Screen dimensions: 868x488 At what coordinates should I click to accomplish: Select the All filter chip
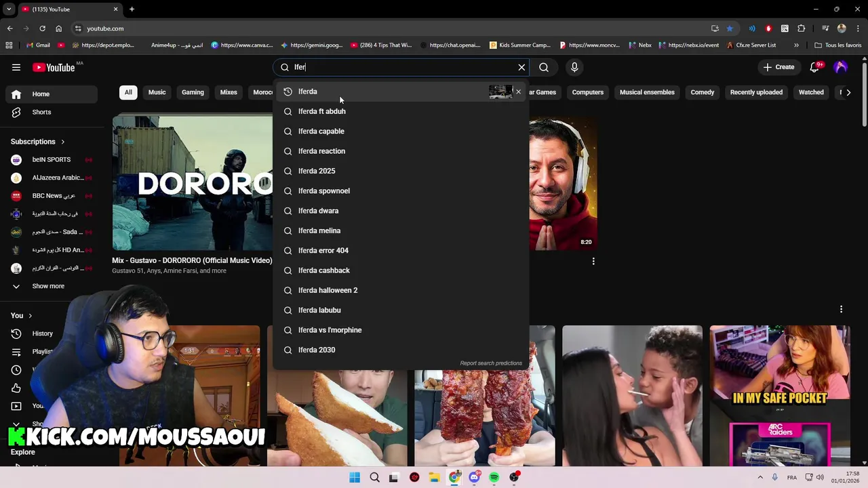(x=128, y=92)
